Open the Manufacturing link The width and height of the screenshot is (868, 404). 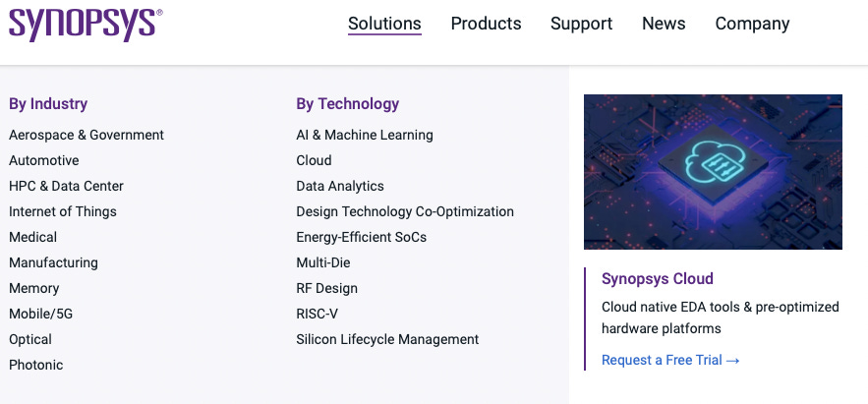click(53, 262)
